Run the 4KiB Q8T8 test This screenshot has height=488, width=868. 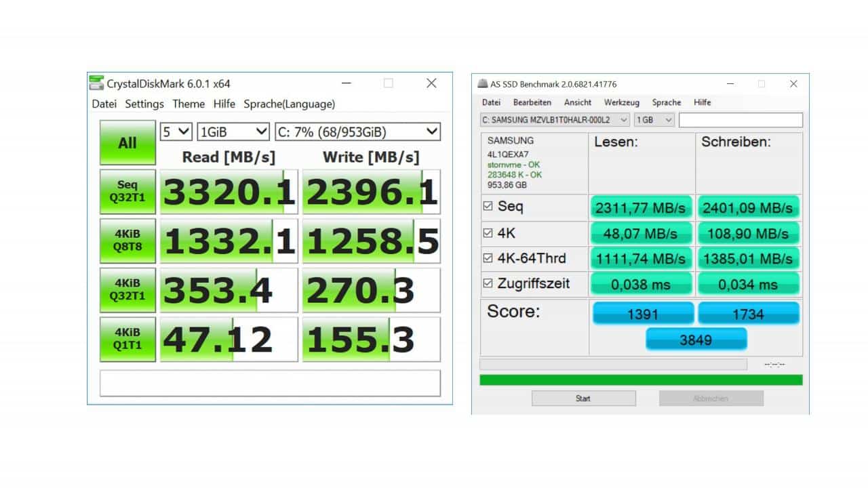point(127,240)
